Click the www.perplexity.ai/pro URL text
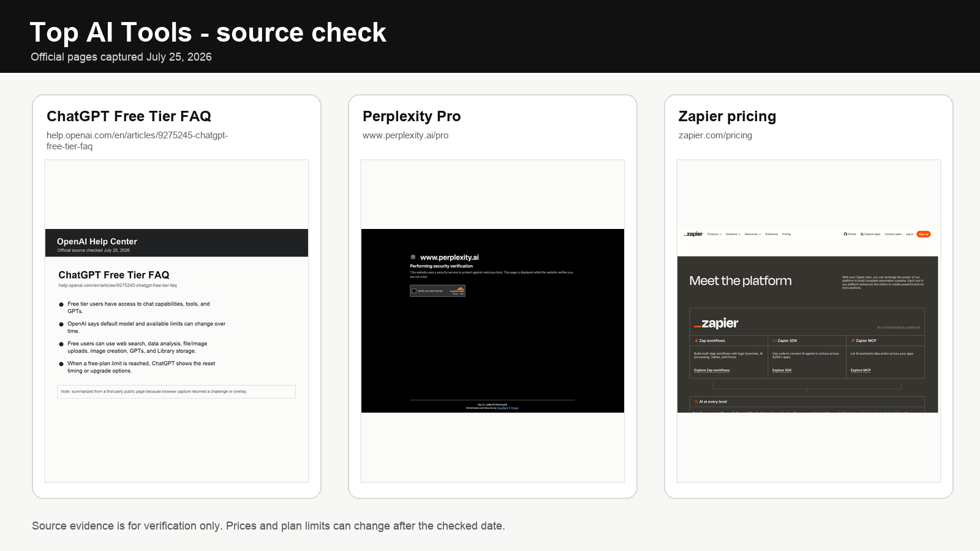Image resolution: width=980 pixels, height=551 pixels. 405,135
